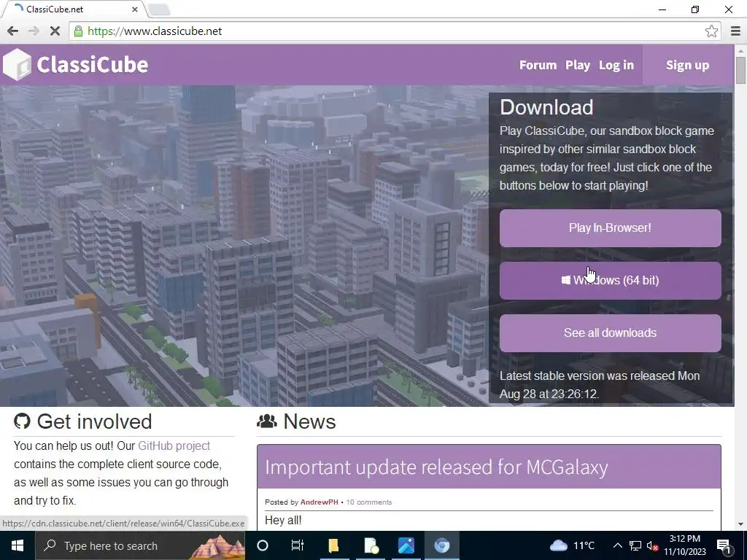Open File Explorer from the taskbar
747x560 pixels.
333,545
